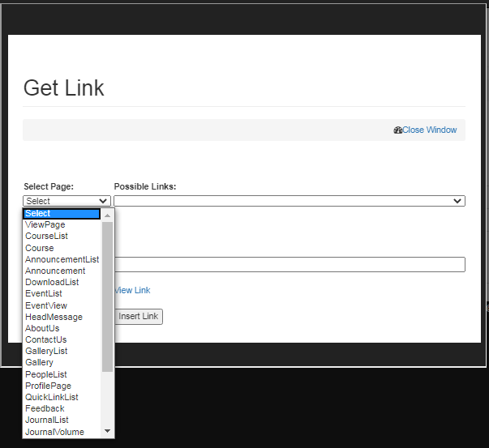The image size is (489, 448).
Task: Select ContactUs page option
Action: click(45, 339)
